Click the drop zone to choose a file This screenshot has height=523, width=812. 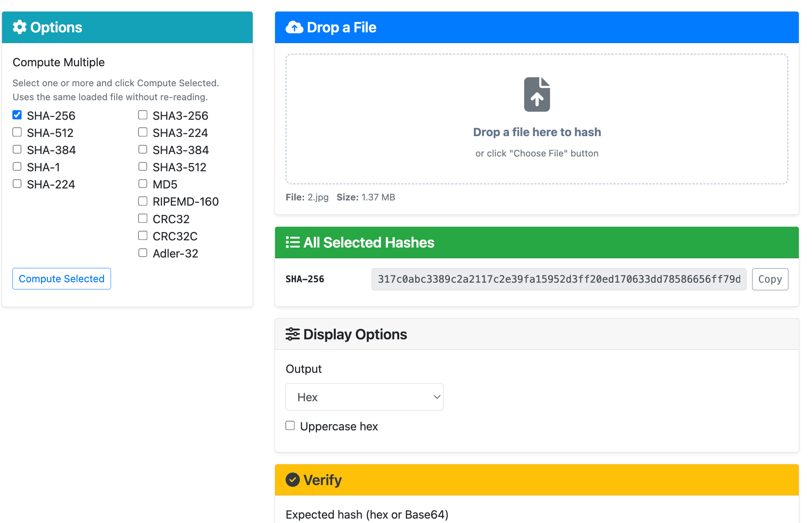point(537,132)
